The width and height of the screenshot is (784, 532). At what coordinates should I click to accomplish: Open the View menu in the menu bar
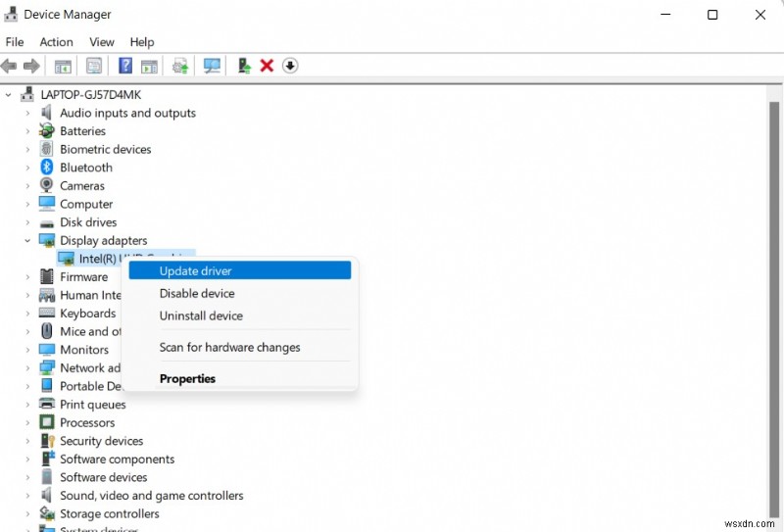102,42
